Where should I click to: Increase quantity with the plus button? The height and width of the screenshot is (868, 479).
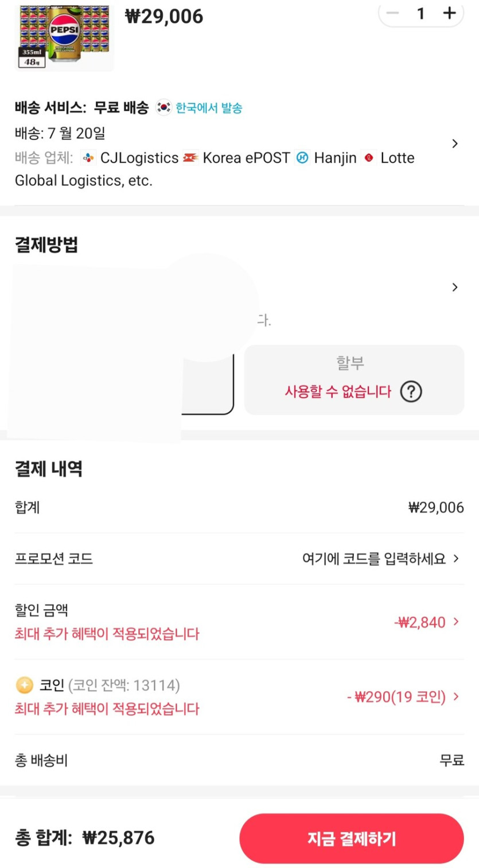point(449,13)
